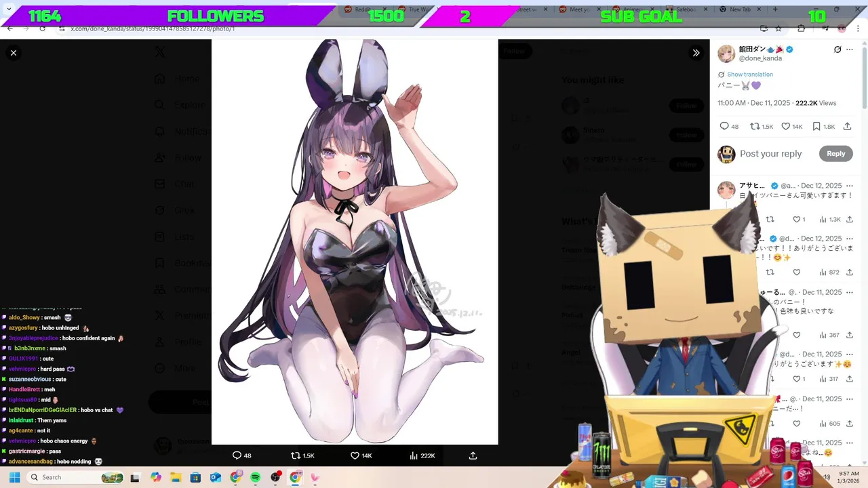
Task: Open Spotify from taskbar
Action: coord(256,477)
